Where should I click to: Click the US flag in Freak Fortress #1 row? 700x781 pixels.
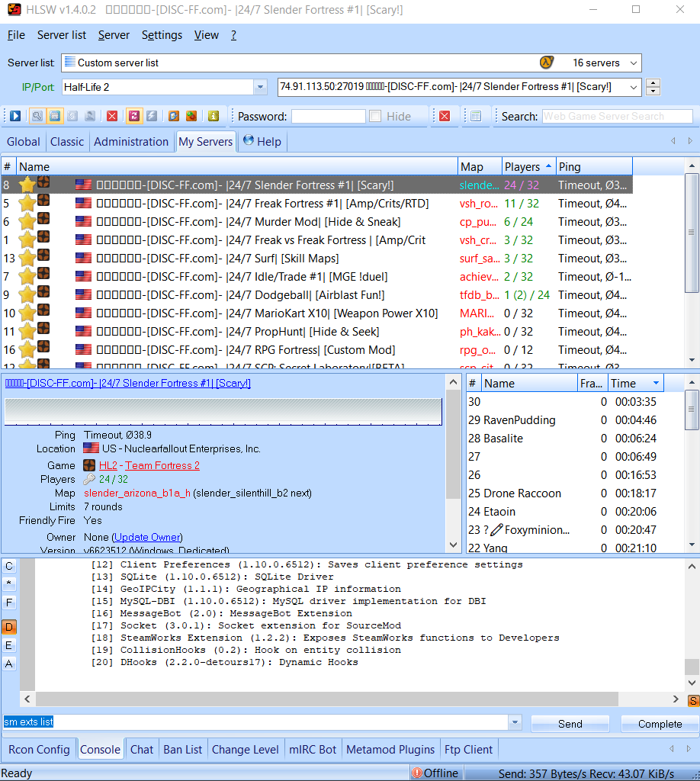point(83,203)
